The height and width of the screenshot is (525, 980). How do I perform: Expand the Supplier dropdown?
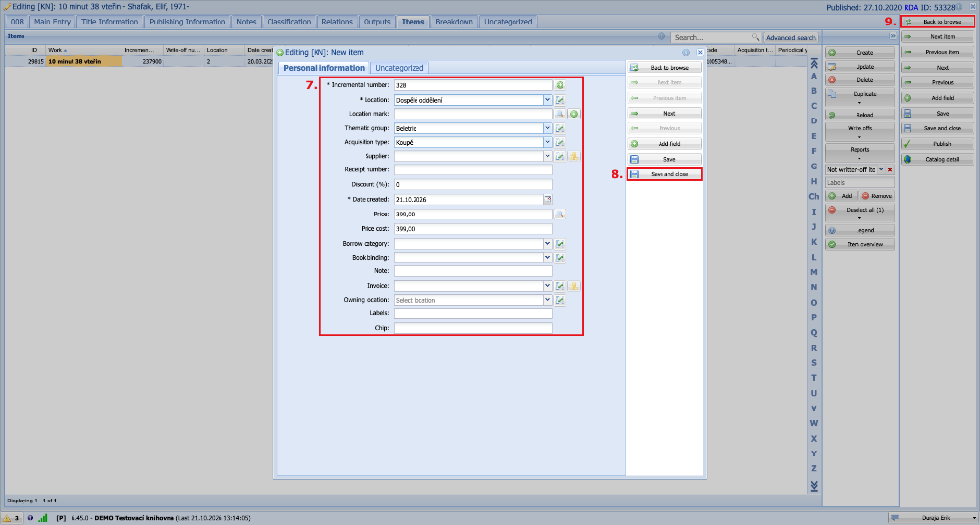pos(548,157)
